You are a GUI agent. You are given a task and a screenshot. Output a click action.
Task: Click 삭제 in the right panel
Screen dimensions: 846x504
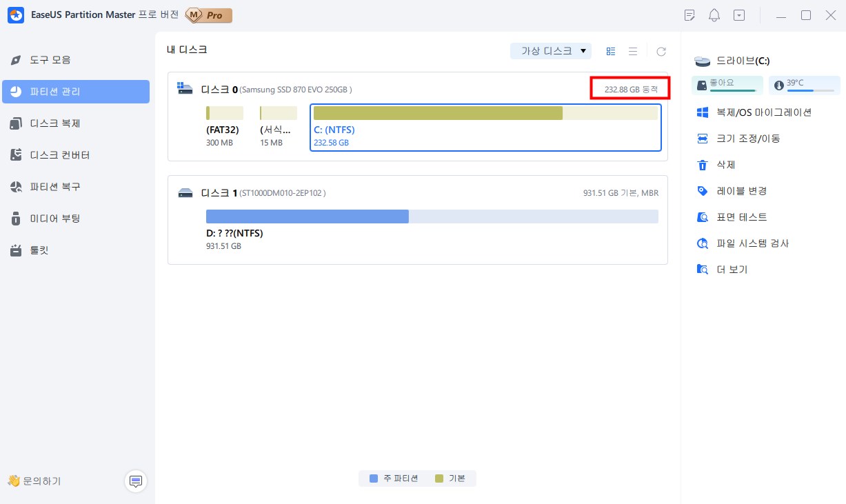point(725,165)
